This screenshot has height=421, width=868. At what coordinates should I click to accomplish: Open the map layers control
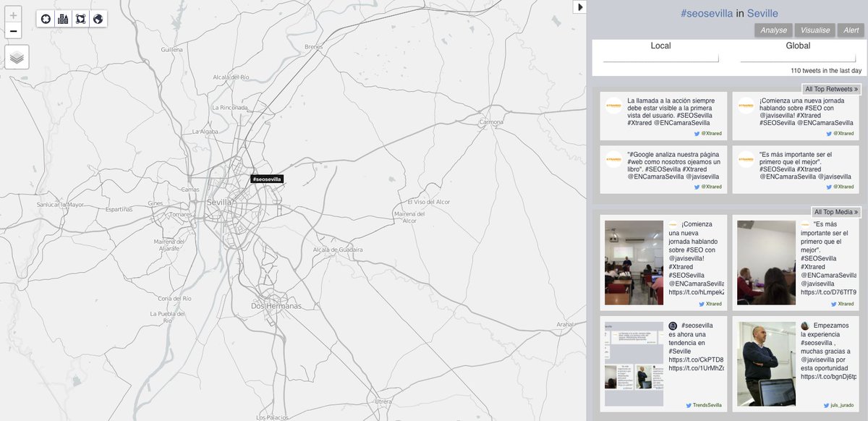click(x=17, y=57)
